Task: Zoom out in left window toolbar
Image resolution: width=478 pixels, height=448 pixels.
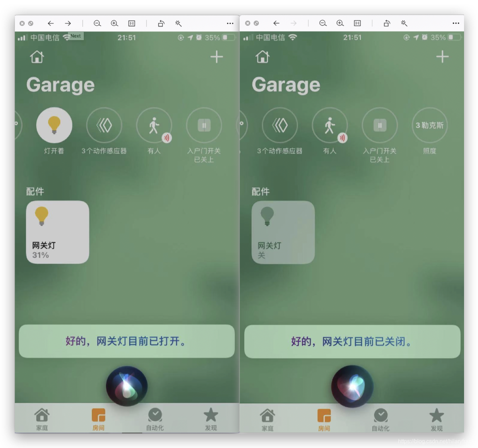Action: (x=97, y=23)
